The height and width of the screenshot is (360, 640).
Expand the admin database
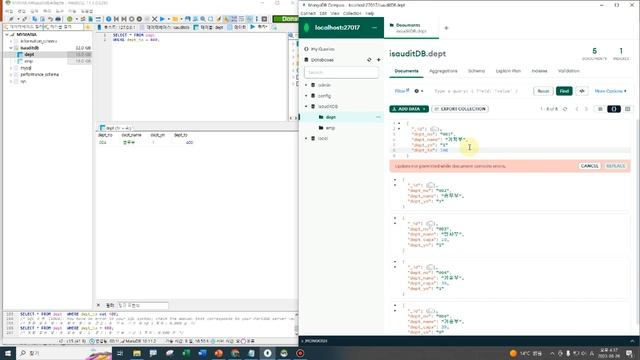pos(306,85)
